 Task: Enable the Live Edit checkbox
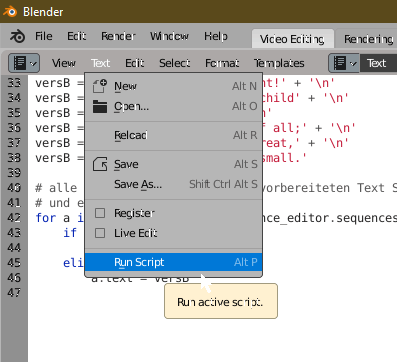tap(100, 233)
